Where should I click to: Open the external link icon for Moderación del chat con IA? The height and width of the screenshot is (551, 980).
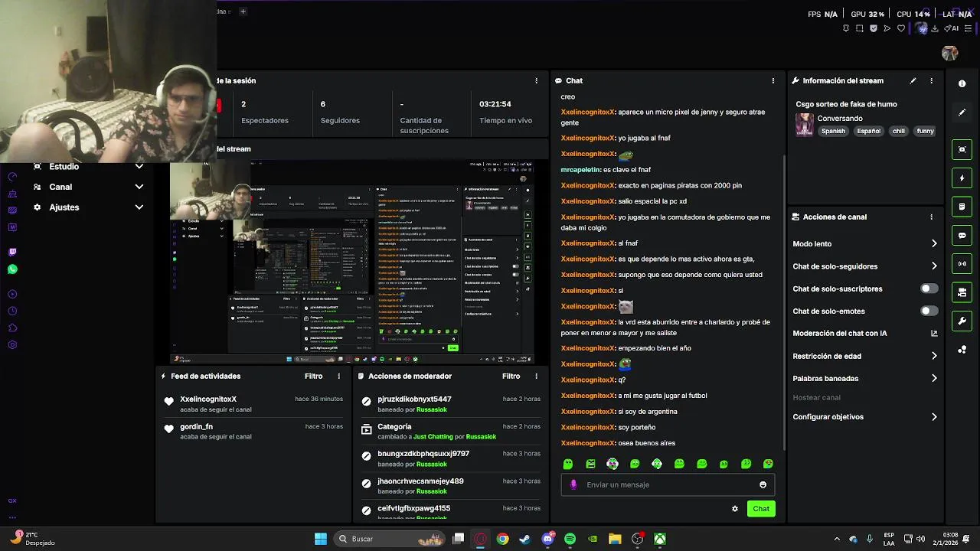click(x=934, y=334)
